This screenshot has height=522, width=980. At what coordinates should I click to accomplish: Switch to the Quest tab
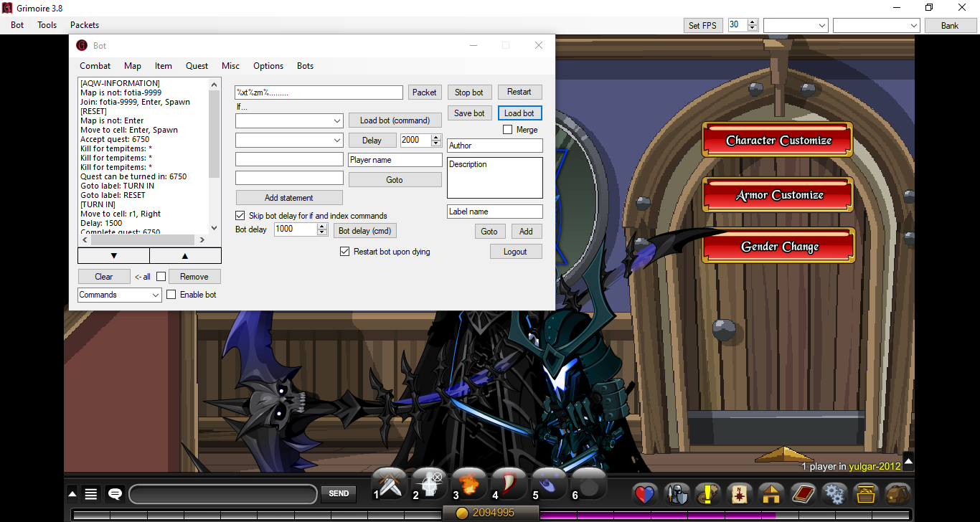tap(197, 65)
